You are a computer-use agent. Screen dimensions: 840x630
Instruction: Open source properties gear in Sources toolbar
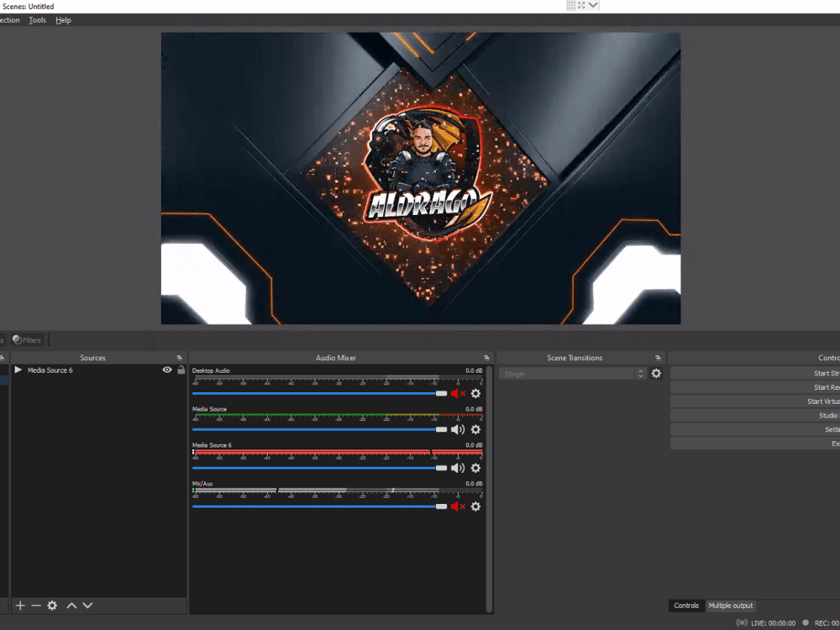click(x=52, y=606)
